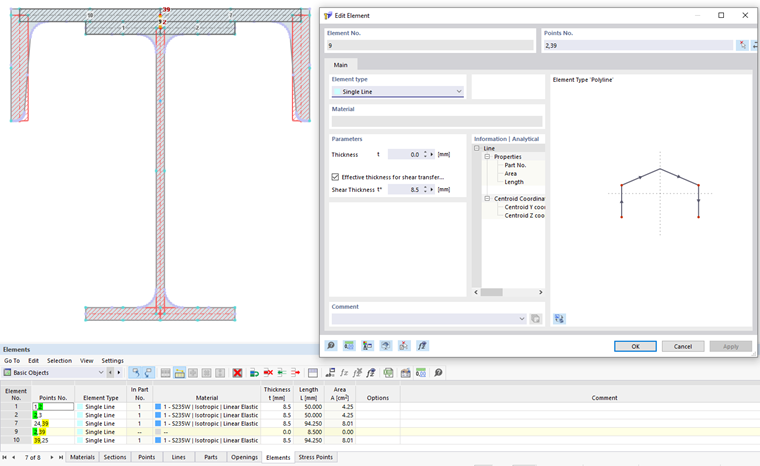Click the select points picker icon beside Points No.
The width and height of the screenshot is (760, 466).
pos(741,46)
